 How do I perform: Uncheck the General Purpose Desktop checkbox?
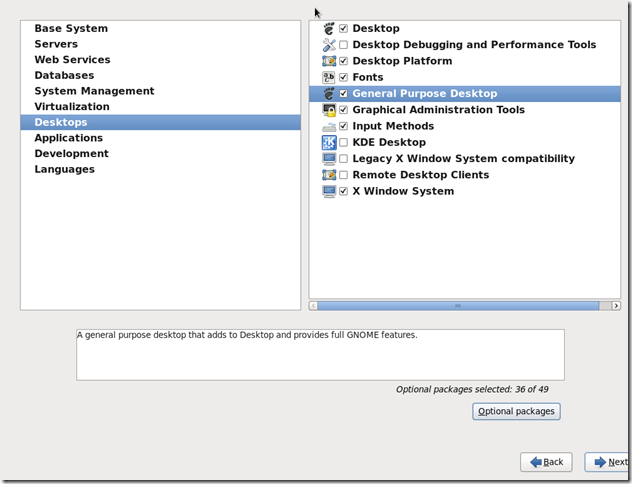click(x=344, y=94)
